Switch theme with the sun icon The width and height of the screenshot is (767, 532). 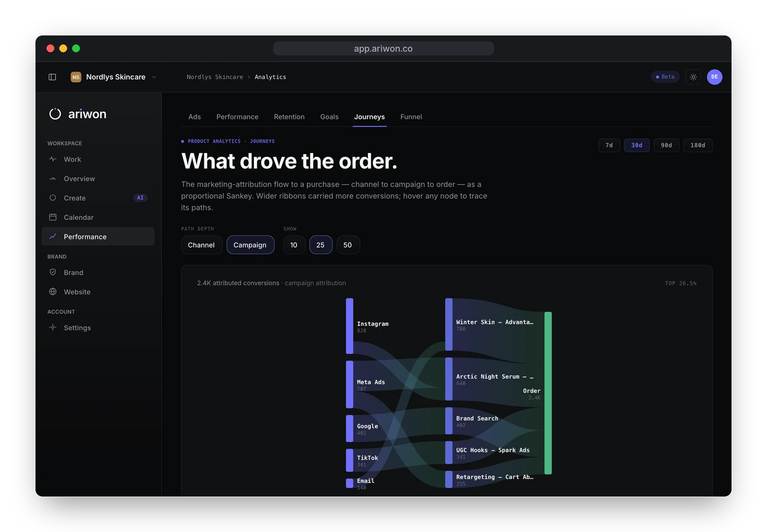693,77
